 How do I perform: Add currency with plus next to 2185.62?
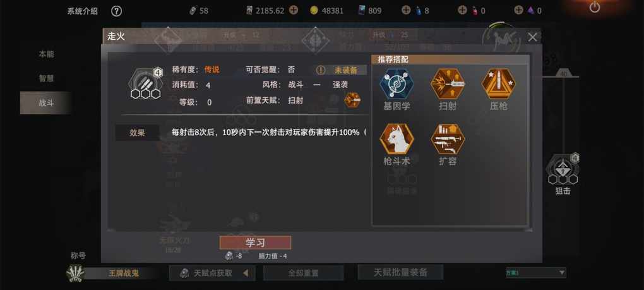coord(293,10)
